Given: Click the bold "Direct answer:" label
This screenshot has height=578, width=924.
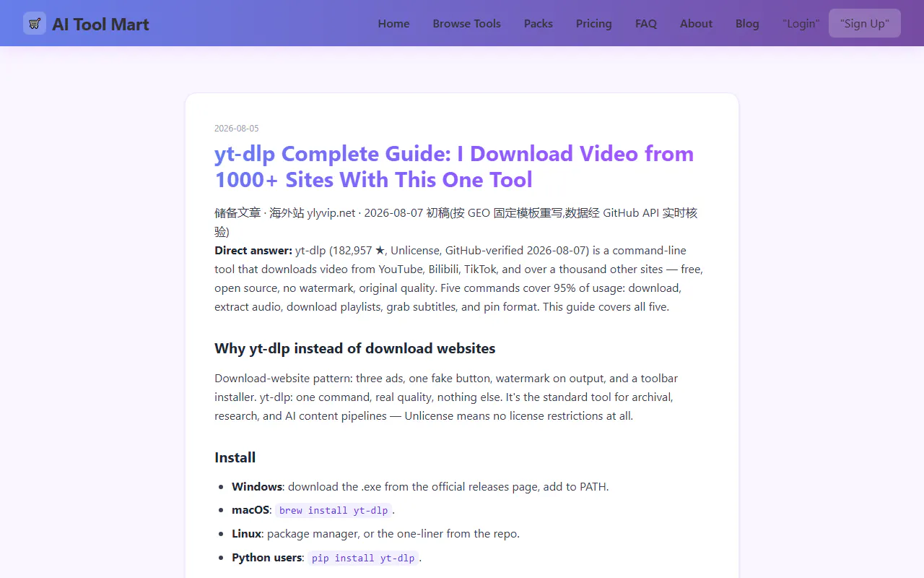Looking at the screenshot, I should [x=253, y=251].
